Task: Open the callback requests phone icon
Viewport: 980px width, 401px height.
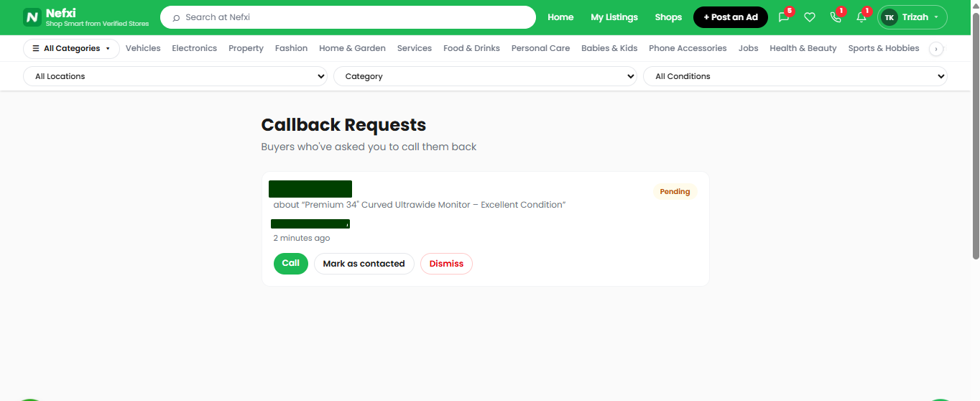Action: [x=836, y=17]
